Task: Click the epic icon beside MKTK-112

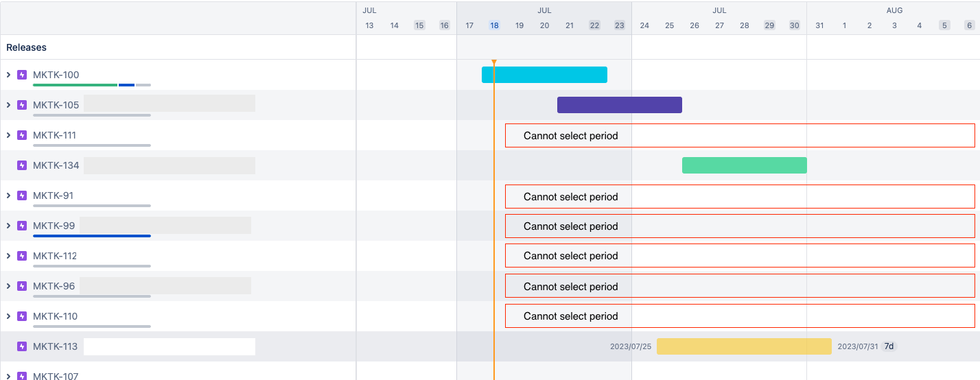Action: (x=22, y=256)
